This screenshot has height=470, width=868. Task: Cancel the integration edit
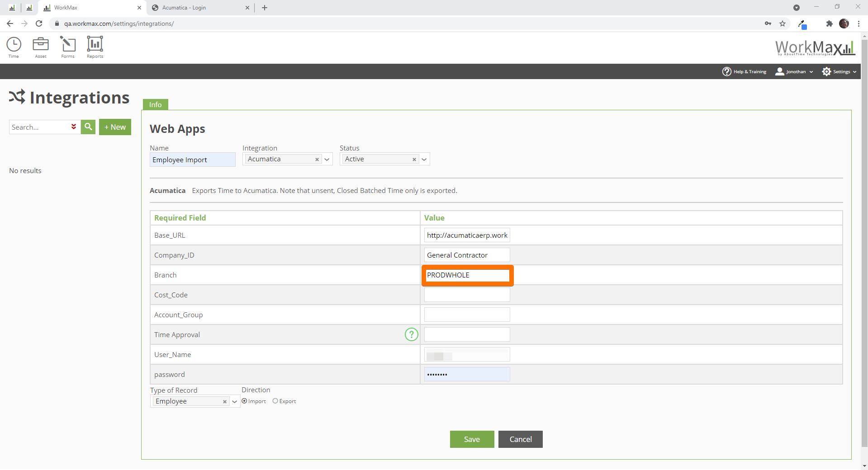pyautogui.click(x=521, y=439)
